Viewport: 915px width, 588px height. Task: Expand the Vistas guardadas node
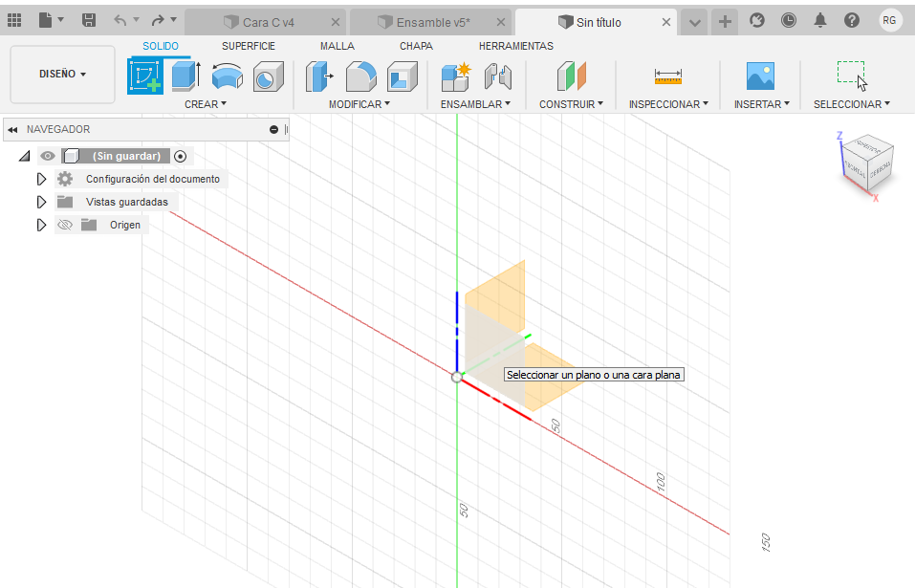41,202
